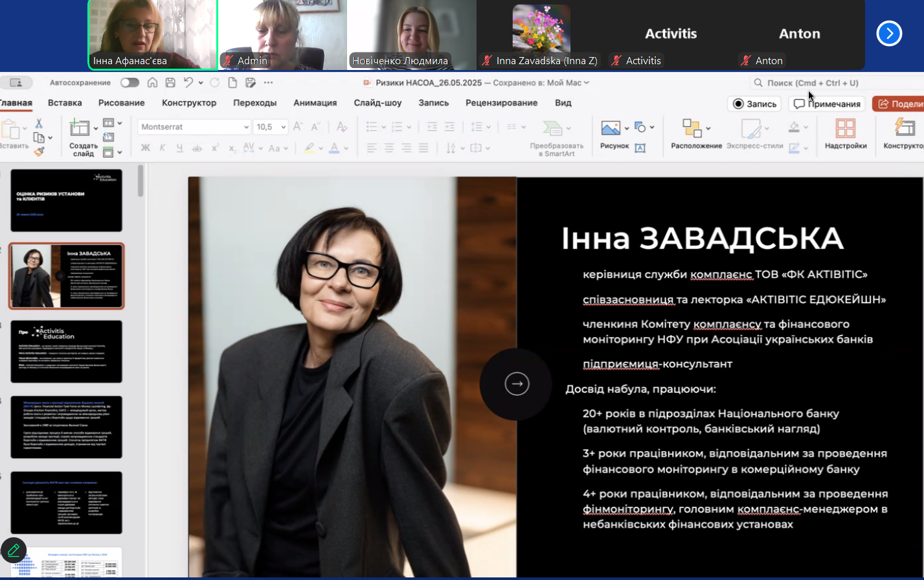Click the Cut scissors icon
Viewport: 924px width, 580px height.
coord(39,123)
